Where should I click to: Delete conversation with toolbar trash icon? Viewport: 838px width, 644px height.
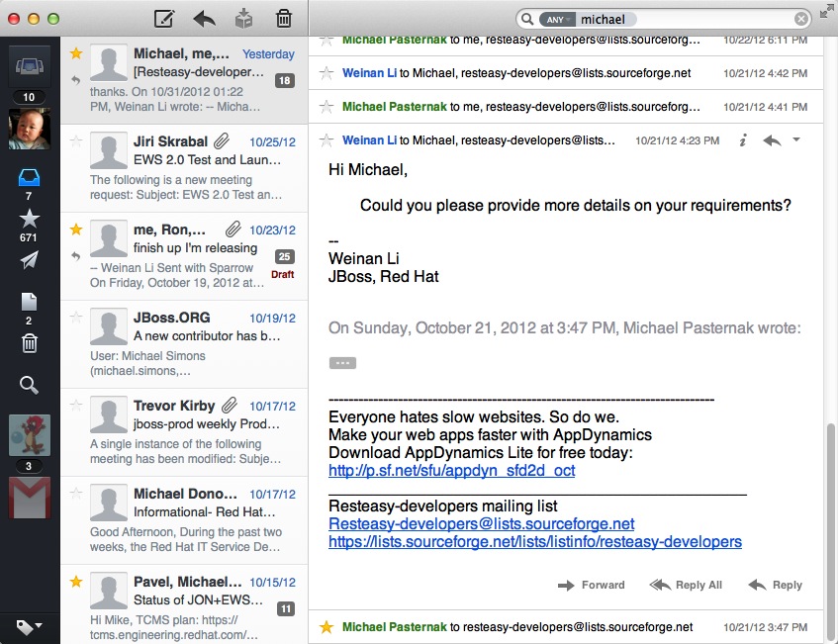click(x=284, y=19)
